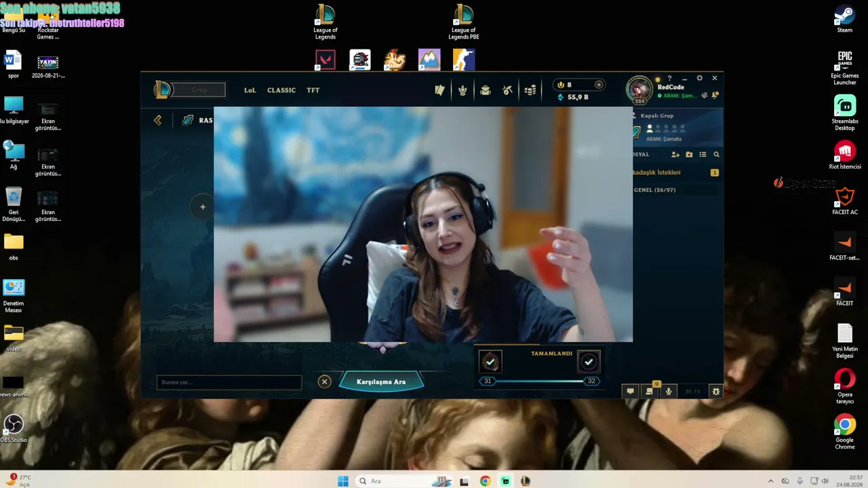Screen dimensions: 868x488
Task: Open Riot İstemcisi desktop shortcut
Action: (x=844, y=155)
